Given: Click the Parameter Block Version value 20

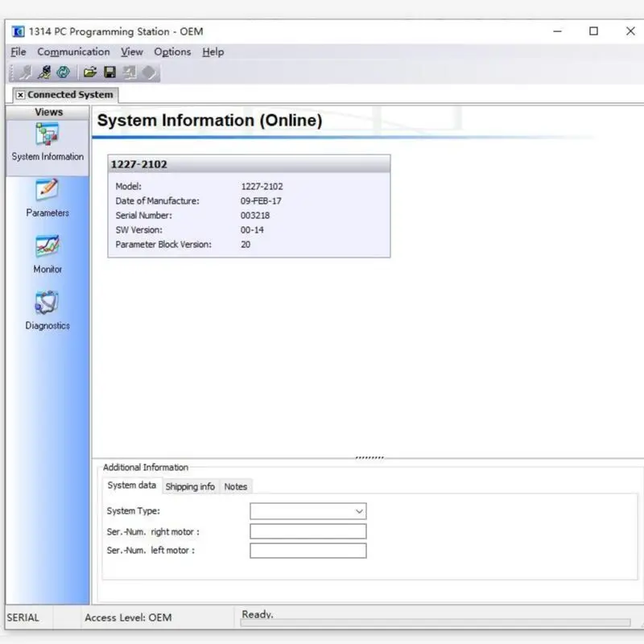Looking at the screenshot, I should pos(246,245).
